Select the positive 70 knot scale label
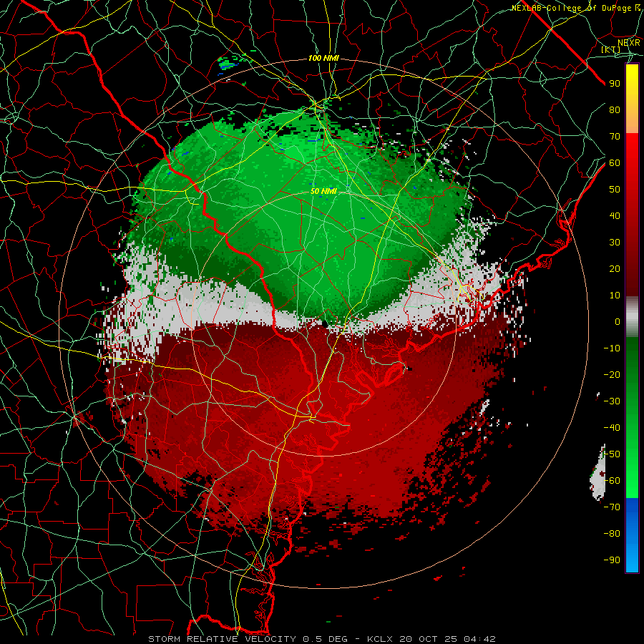Viewport: 644px width, 644px height. click(x=615, y=137)
